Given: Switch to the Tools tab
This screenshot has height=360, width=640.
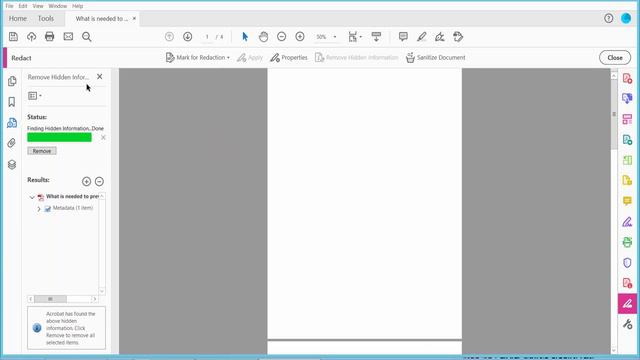Looking at the screenshot, I should [x=46, y=18].
